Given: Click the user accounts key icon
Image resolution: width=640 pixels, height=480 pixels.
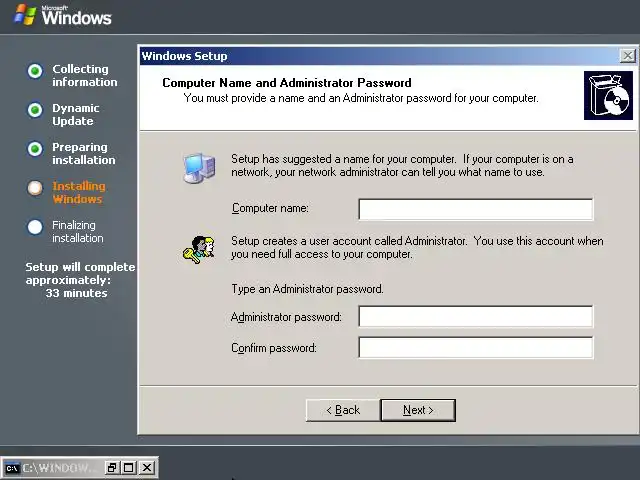Looking at the screenshot, I should pos(199,249).
